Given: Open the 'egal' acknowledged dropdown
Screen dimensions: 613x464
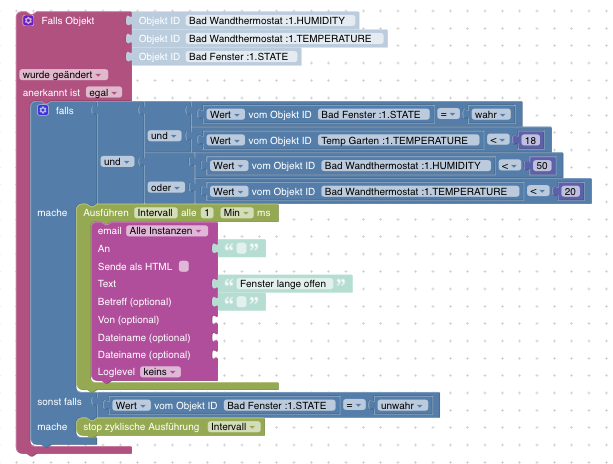Looking at the screenshot, I should [x=104, y=93].
